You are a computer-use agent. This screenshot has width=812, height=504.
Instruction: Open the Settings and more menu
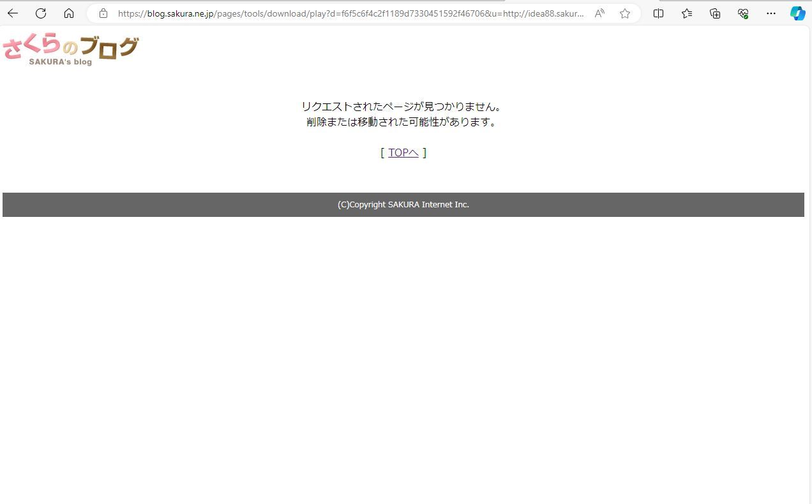771,13
